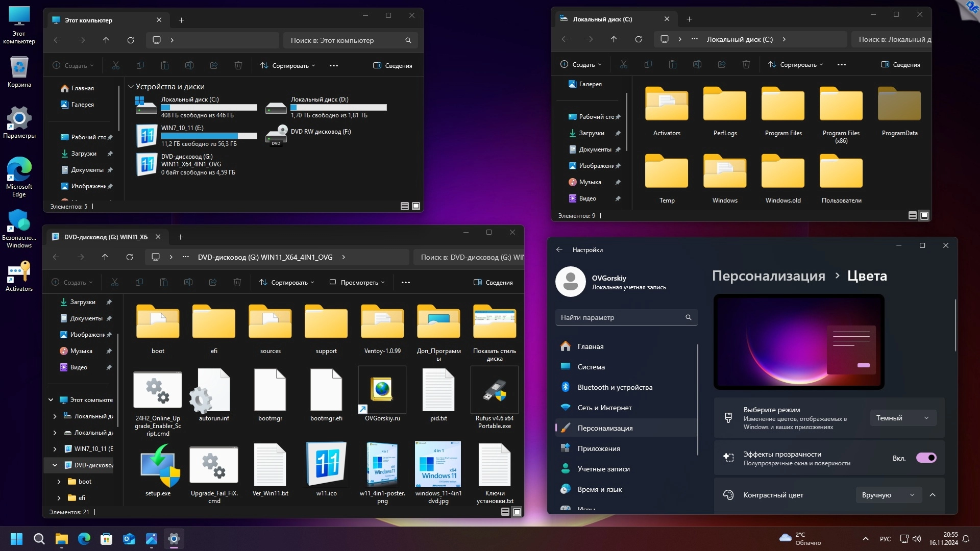Open Учетные записи settings section

coord(603,469)
